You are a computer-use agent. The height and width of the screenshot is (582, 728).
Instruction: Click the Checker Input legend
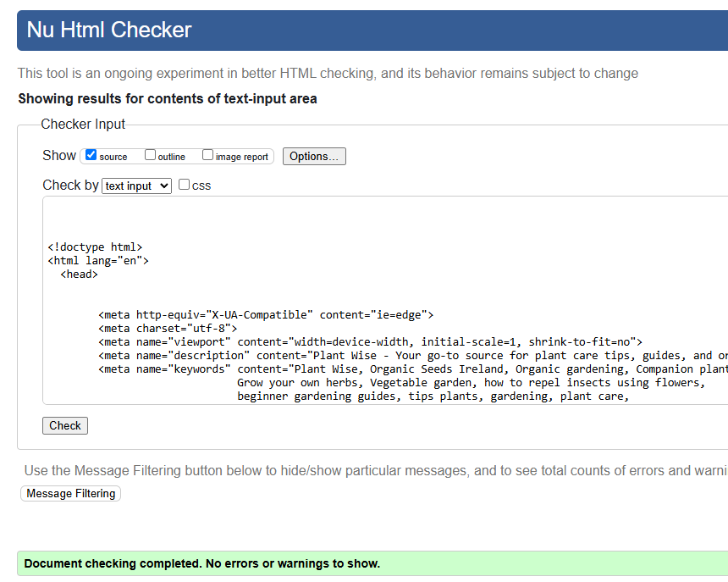[x=83, y=124]
